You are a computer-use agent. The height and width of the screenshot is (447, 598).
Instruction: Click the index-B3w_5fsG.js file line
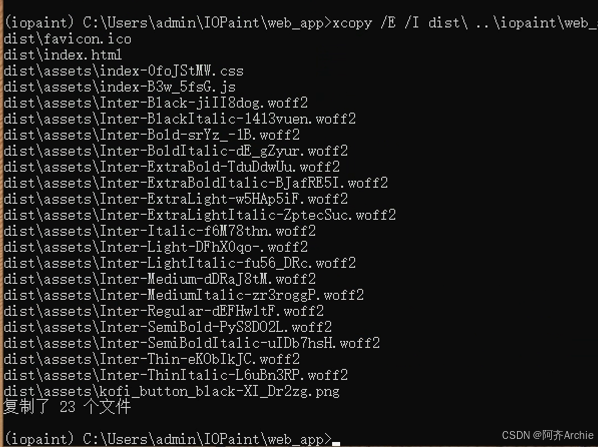(x=120, y=87)
